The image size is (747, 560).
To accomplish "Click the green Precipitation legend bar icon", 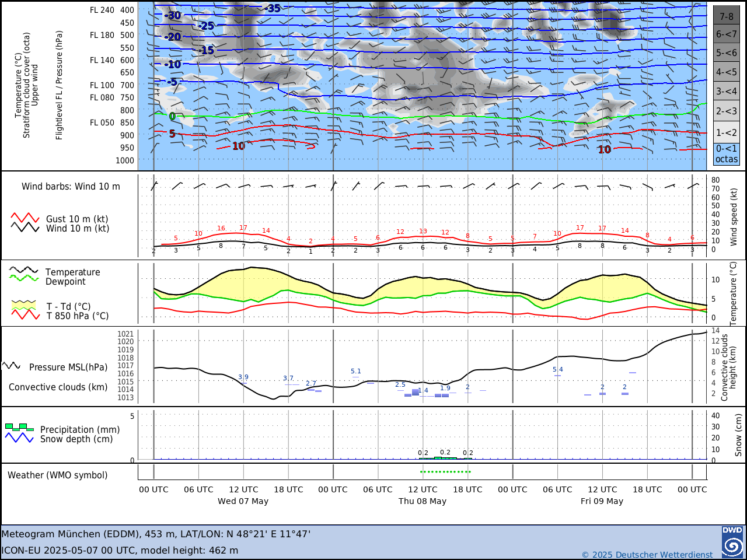I will tap(19, 427).
